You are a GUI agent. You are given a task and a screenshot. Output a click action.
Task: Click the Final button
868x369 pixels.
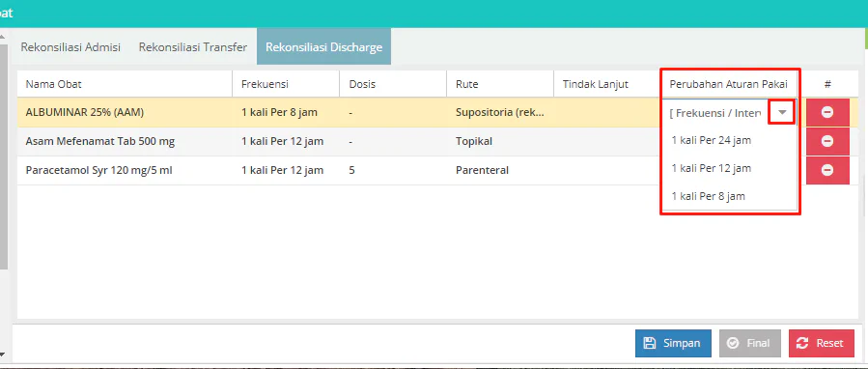(x=750, y=343)
